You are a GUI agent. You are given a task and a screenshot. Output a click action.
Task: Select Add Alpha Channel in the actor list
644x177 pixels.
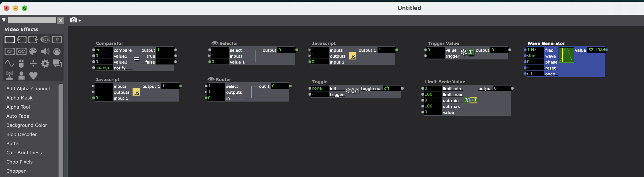(x=28, y=88)
